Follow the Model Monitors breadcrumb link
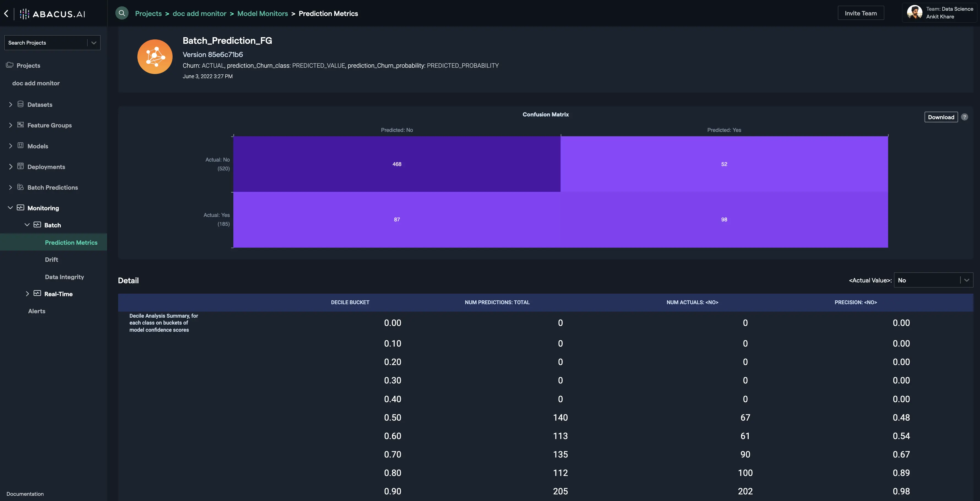The width and height of the screenshot is (980, 501). [x=263, y=13]
